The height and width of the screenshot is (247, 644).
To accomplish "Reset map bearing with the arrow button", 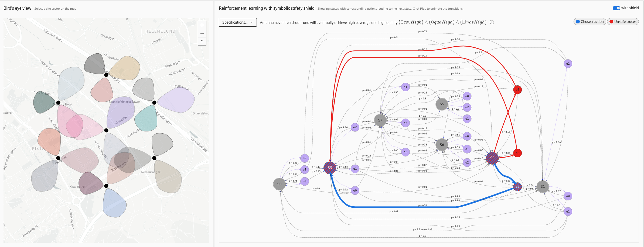I will 202,41.
